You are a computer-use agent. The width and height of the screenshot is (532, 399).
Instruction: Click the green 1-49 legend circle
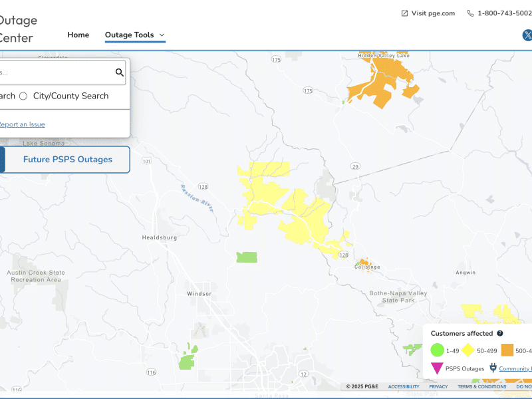click(437, 350)
